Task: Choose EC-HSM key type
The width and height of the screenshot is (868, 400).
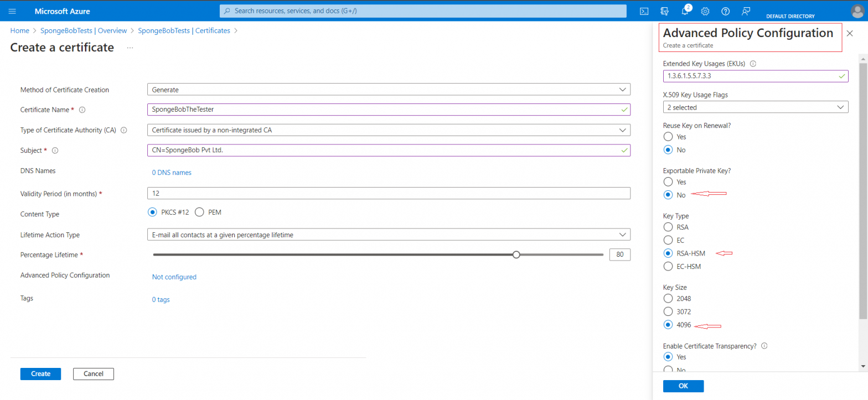Action: (x=668, y=267)
